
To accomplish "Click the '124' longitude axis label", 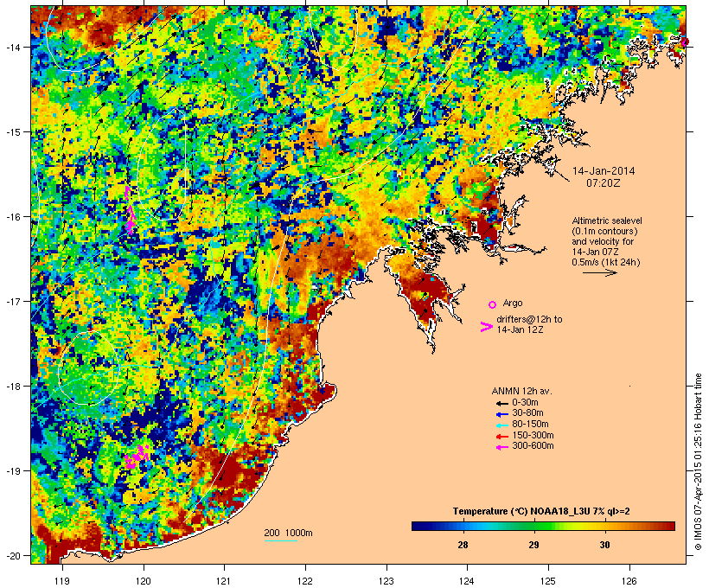I will pyautogui.click(x=468, y=581).
